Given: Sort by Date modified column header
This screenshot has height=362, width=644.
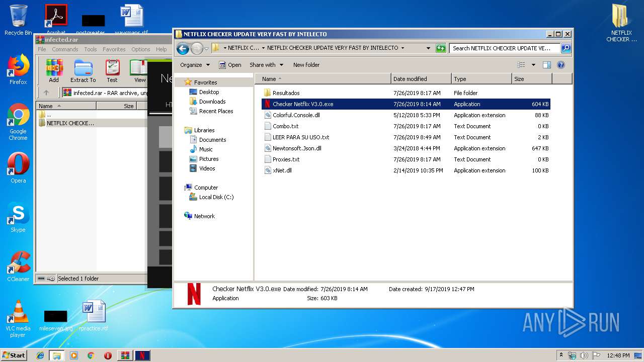Looking at the screenshot, I should pos(421,79).
